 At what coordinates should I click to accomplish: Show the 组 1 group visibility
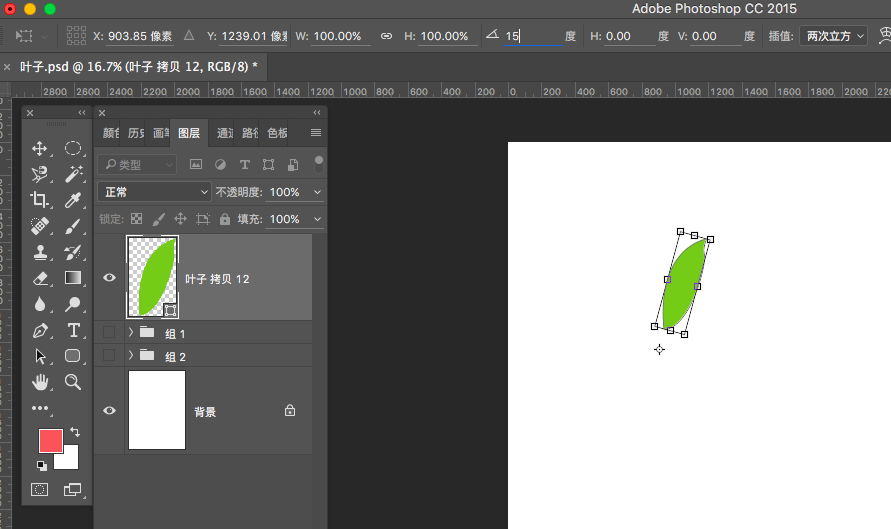[x=109, y=332]
